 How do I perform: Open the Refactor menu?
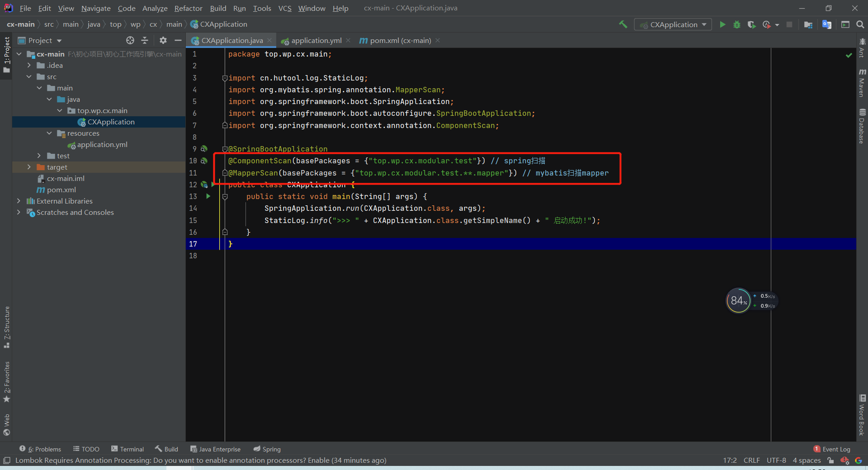(188, 8)
